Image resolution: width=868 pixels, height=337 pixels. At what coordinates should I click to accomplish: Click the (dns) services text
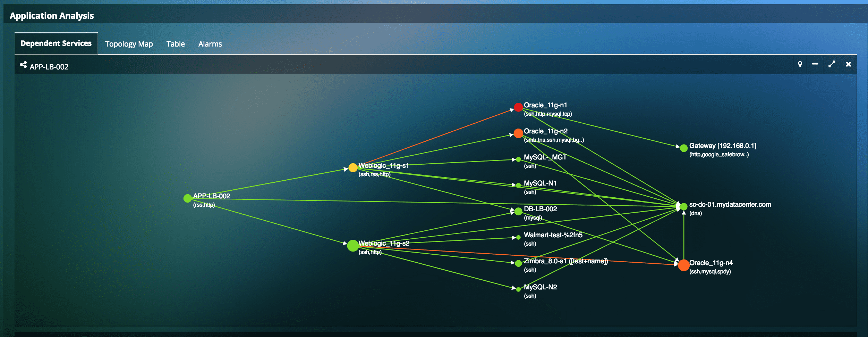click(x=695, y=213)
